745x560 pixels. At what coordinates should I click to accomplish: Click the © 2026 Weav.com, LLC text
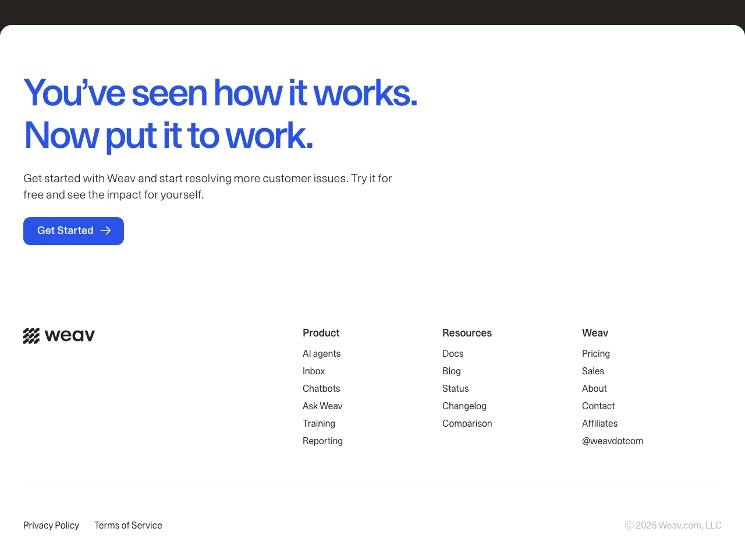point(673,525)
